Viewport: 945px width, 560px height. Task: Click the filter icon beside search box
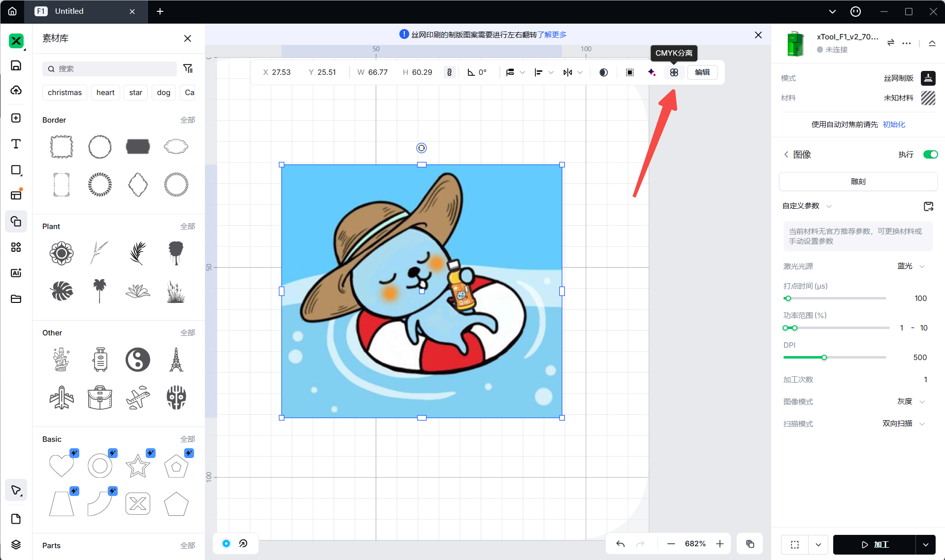(188, 68)
